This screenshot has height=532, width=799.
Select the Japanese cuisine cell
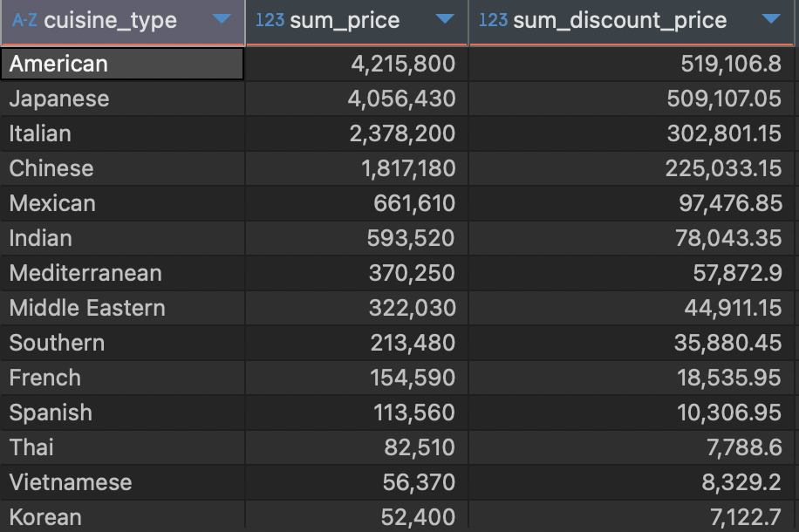click(x=122, y=99)
